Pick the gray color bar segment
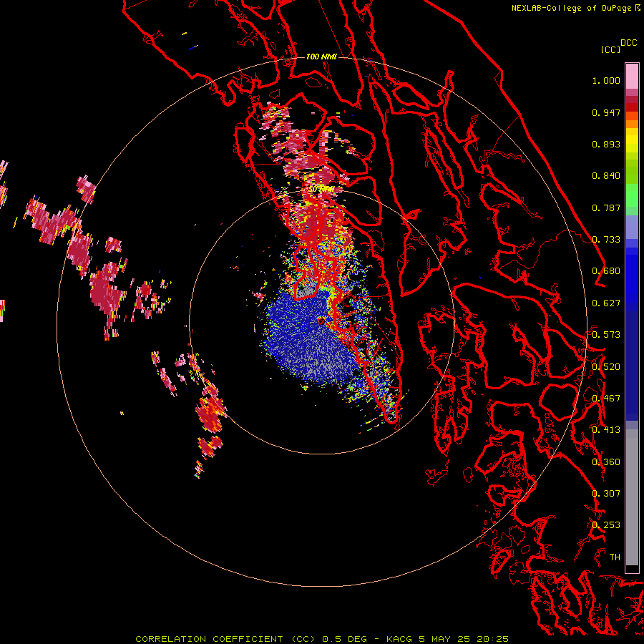Viewport: 644px width, 644px height. pyautogui.click(x=632, y=497)
